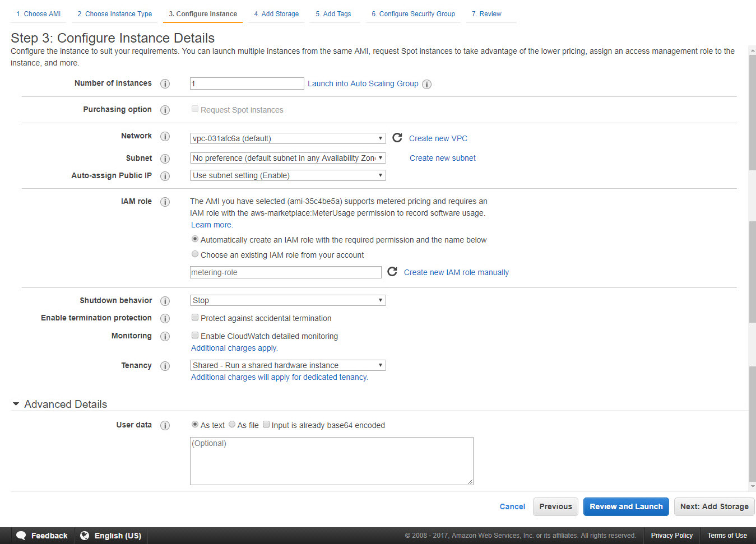Click the metering-role name input field
The image size is (756, 544).
point(286,272)
